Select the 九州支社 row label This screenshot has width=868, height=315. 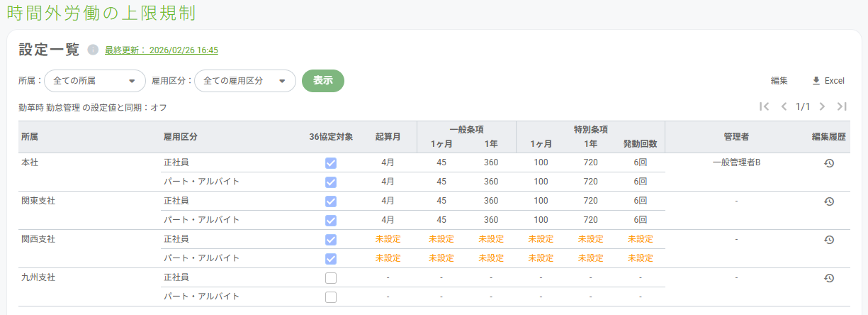[x=38, y=277]
